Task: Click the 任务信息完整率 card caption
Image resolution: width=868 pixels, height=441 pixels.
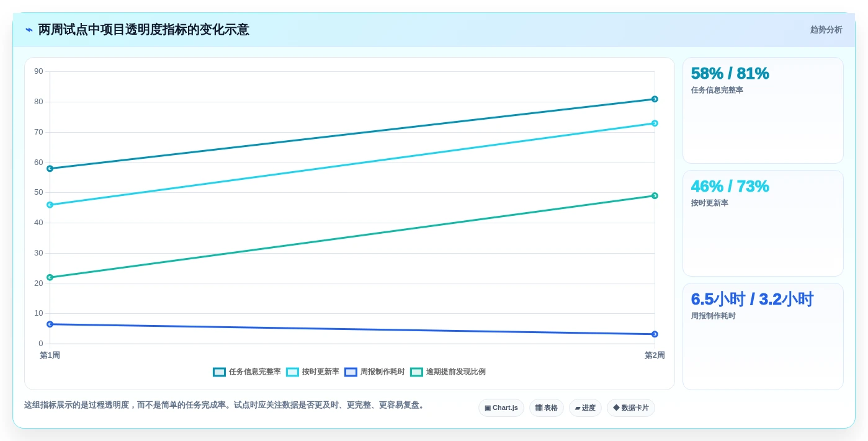Action: click(x=717, y=90)
